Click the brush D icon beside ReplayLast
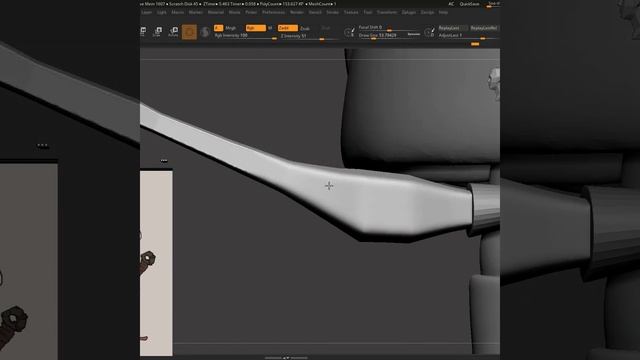 tap(429, 32)
